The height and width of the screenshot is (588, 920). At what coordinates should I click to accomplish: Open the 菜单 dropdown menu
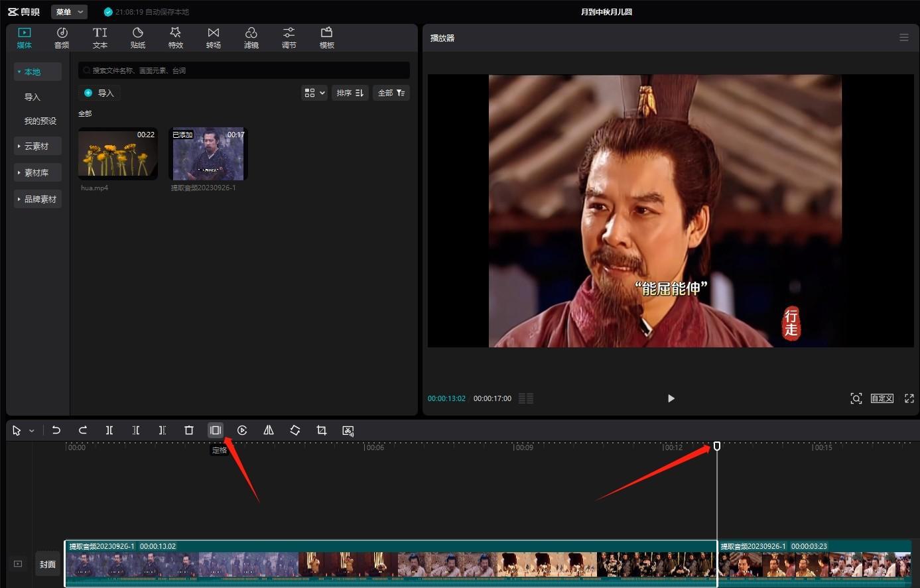pyautogui.click(x=69, y=12)
